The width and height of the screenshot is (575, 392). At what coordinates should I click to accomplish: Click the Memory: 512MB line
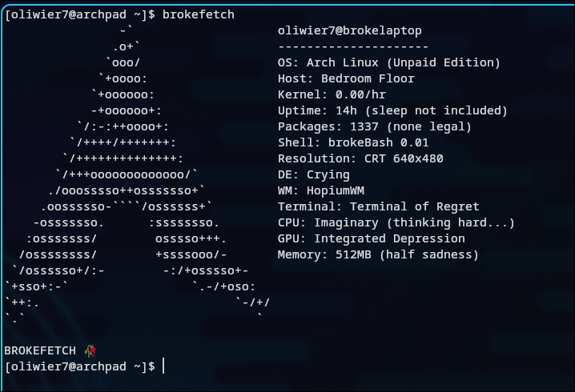click(x=378, y=254)
